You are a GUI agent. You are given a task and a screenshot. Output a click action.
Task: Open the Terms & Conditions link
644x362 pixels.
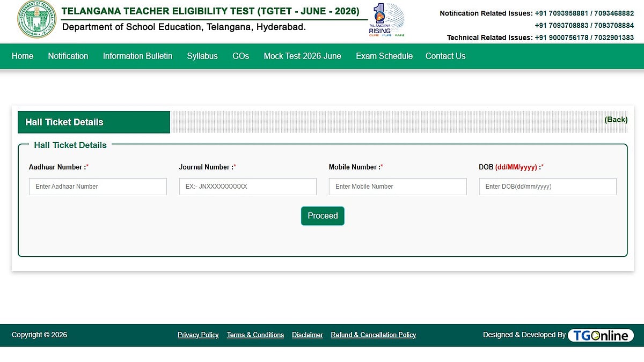coord(255,335)
